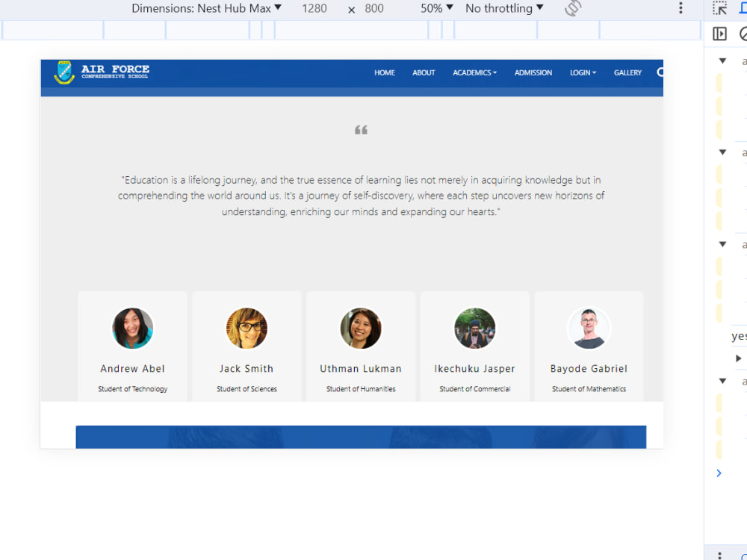The image size is (747, 560).
Task: Open the ACADEMICS dropdown in the navbar
Action: click(x=474, y=72)
